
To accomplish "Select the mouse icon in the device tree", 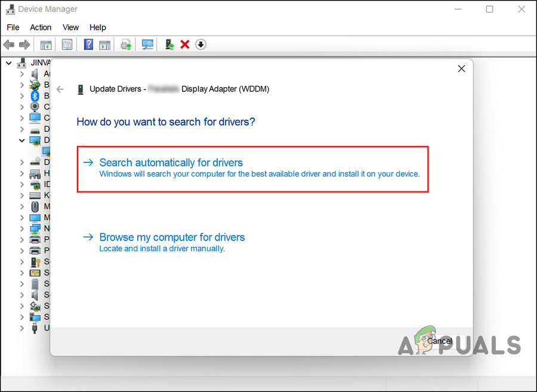I will (35, 207).
